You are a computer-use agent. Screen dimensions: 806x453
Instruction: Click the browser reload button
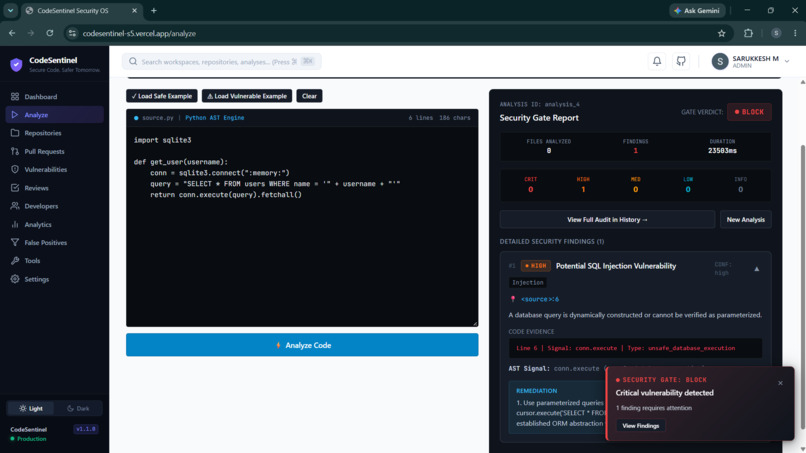click(50, 33)
